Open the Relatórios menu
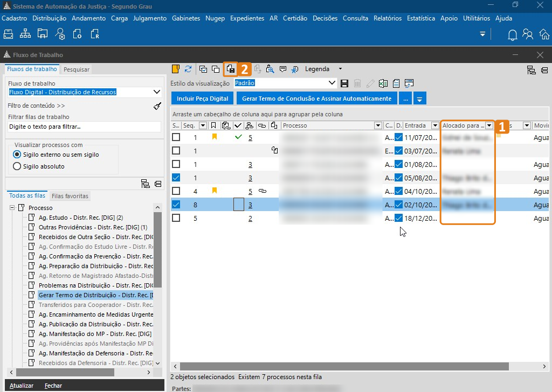Screen dimensions: 552x392 [387, 18]
